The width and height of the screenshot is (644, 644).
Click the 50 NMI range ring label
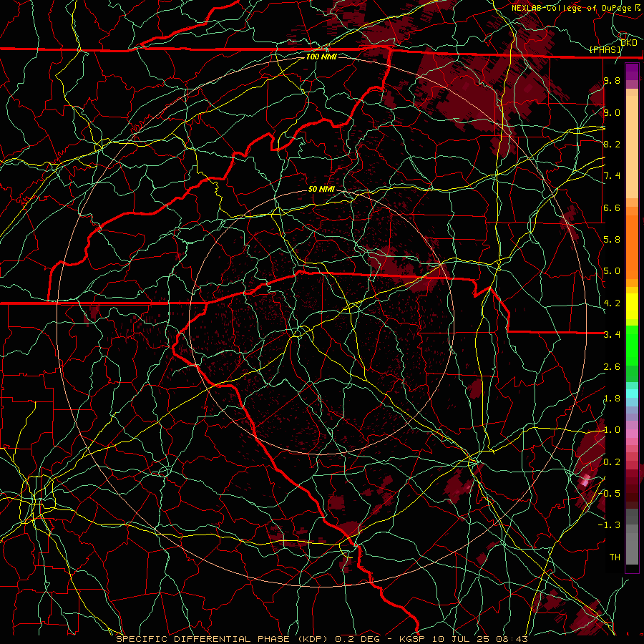321,189
